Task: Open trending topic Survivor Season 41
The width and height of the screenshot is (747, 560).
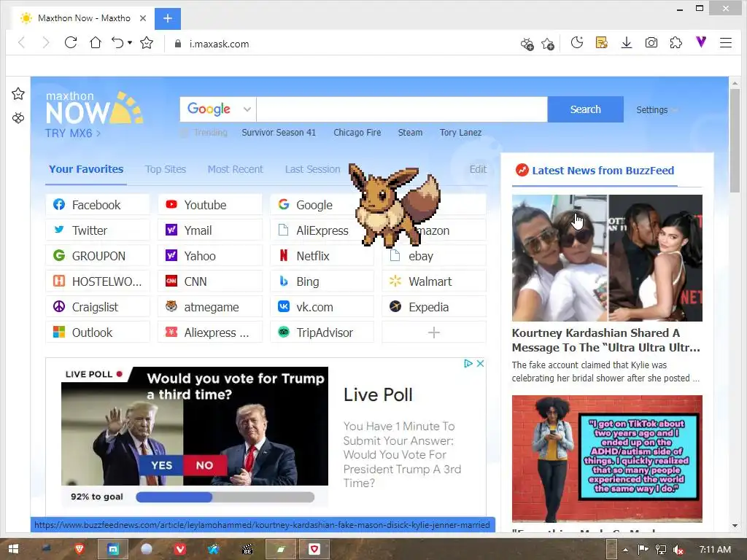Action: click(x=279, y=133)
